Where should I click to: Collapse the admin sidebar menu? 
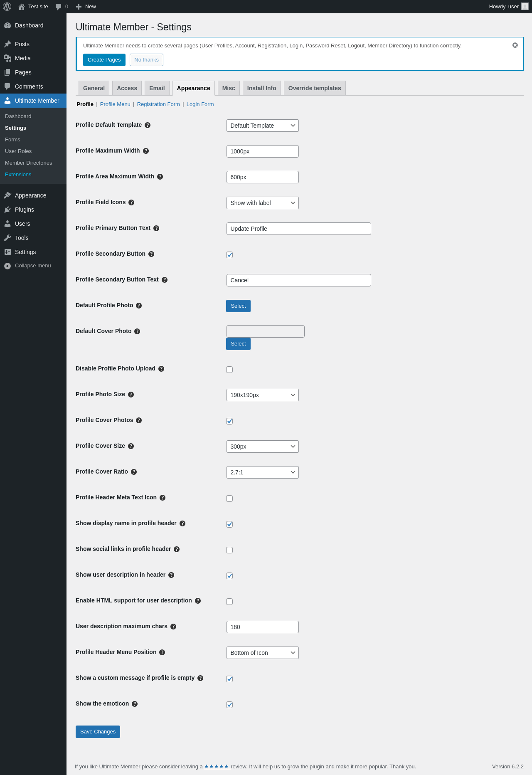pos(33,266)
